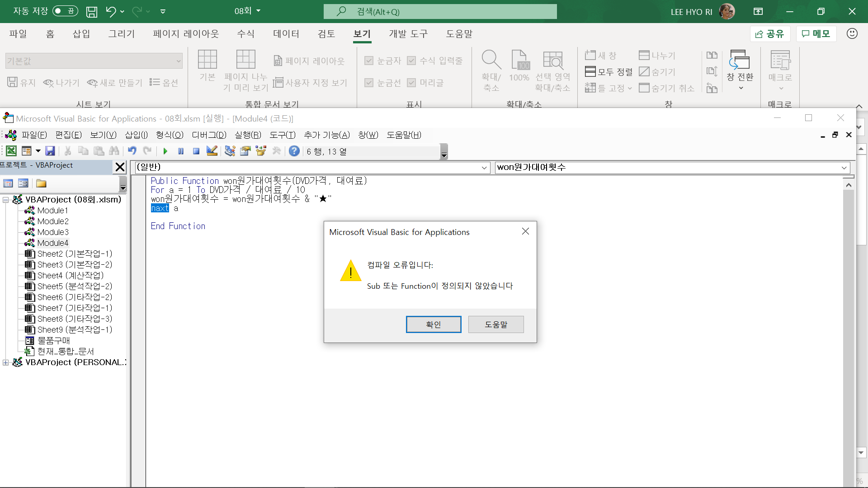Screen dimensions: 868x488
Task: Open Object Browser toolbar icon
Action: click(261, 151)
